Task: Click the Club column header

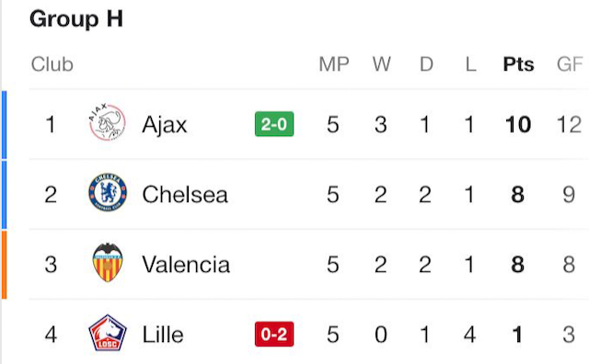Action: tap(52, 64)
